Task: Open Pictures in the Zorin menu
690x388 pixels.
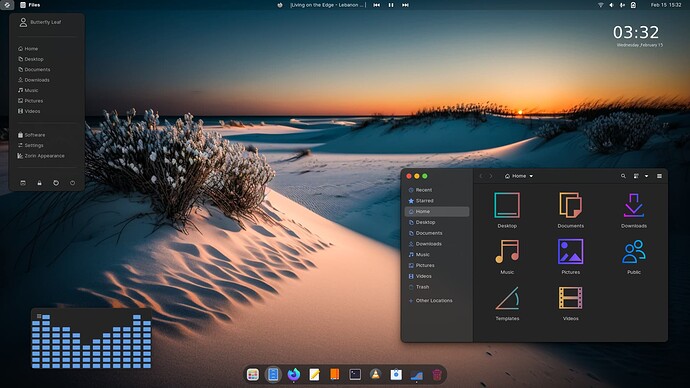Action: click(30, 101)
